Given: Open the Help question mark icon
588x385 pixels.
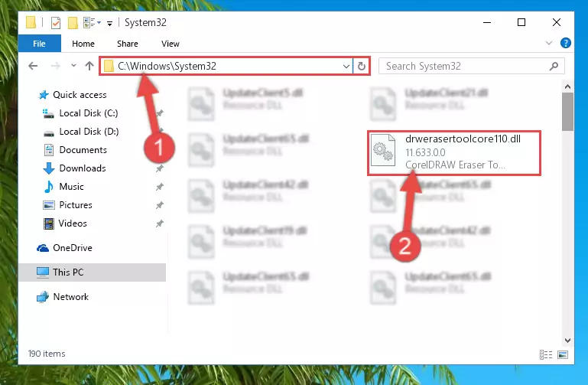Looking at the screenshot, I should 566,43.
